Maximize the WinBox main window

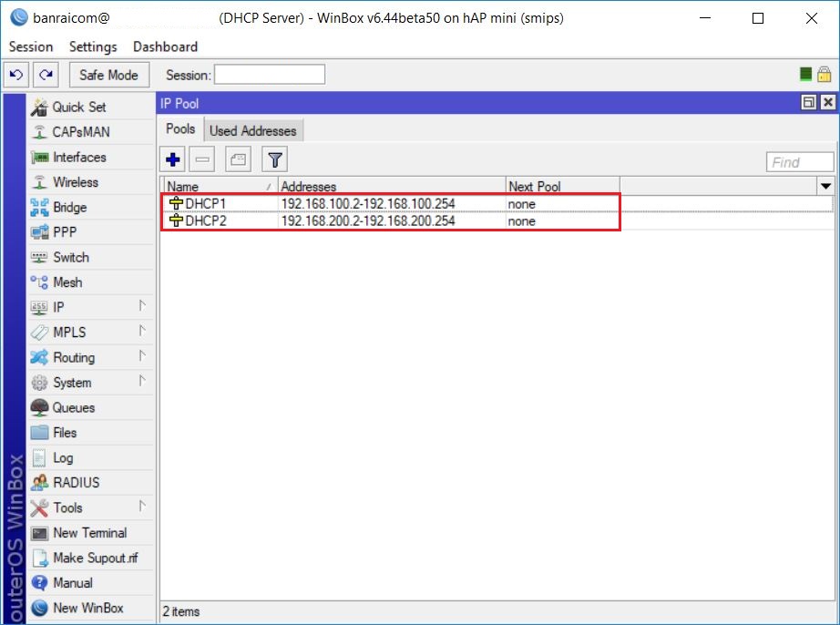pos(758,18)
